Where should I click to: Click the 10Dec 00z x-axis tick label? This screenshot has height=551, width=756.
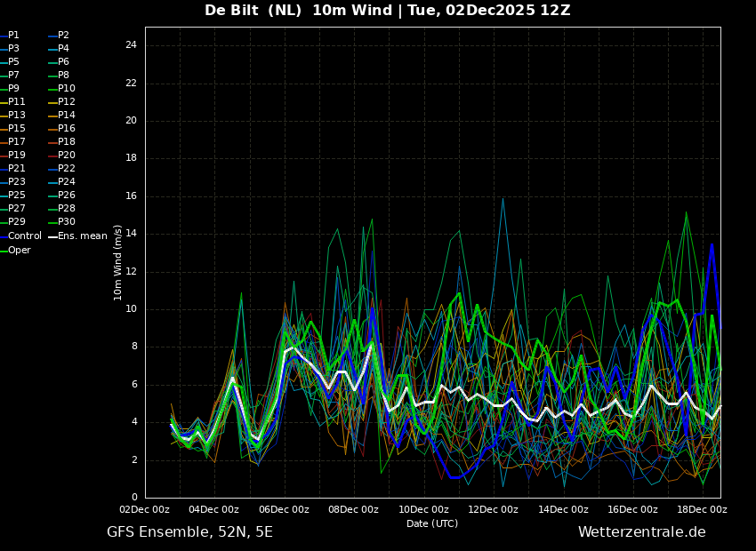point(423,510)
